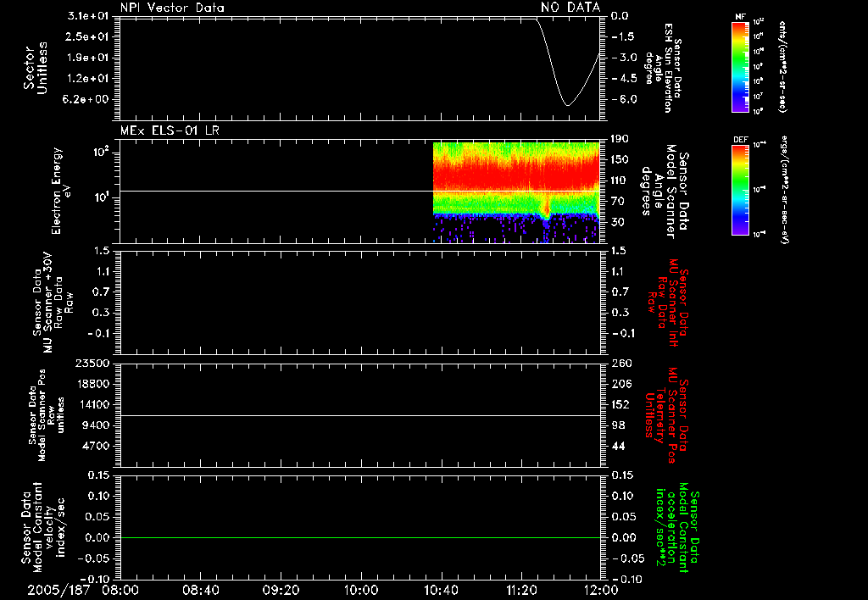Click the '10:40' time tick label

point(441,590)
